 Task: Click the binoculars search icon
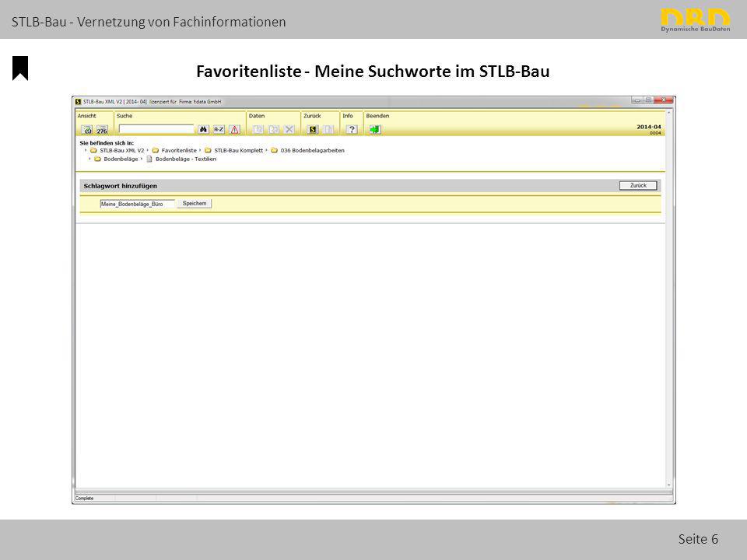203,130
